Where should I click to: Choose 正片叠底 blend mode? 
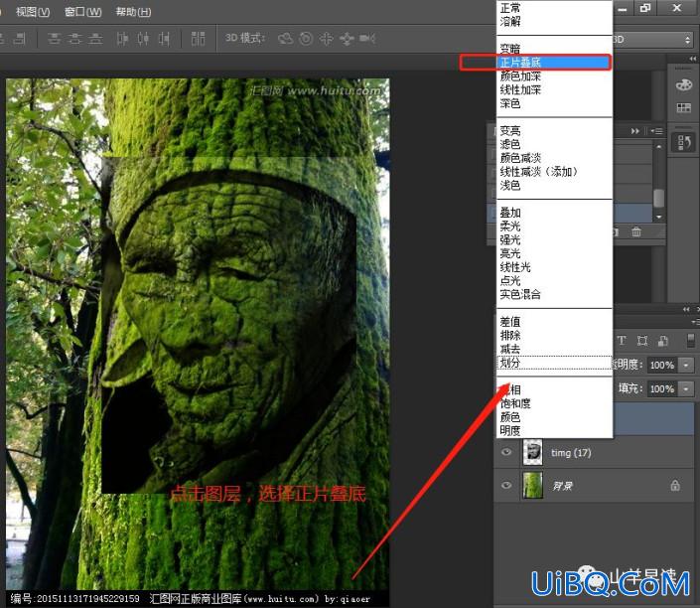click(x=554, y=63)
